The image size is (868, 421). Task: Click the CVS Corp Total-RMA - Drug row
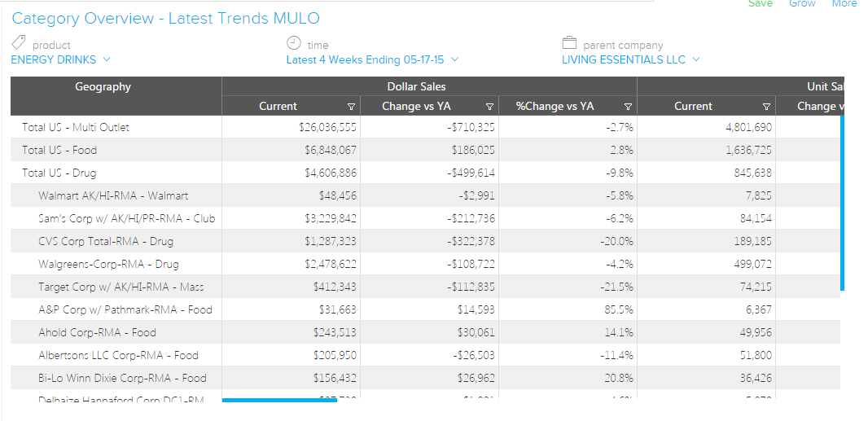[106, 241]
